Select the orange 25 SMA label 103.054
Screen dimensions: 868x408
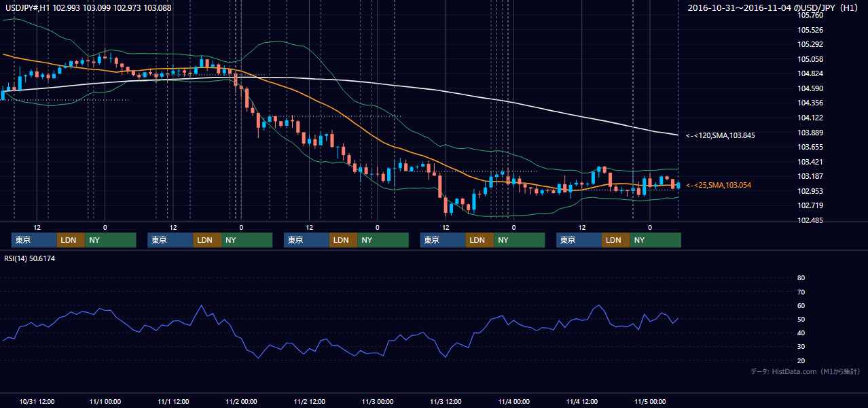719,185
